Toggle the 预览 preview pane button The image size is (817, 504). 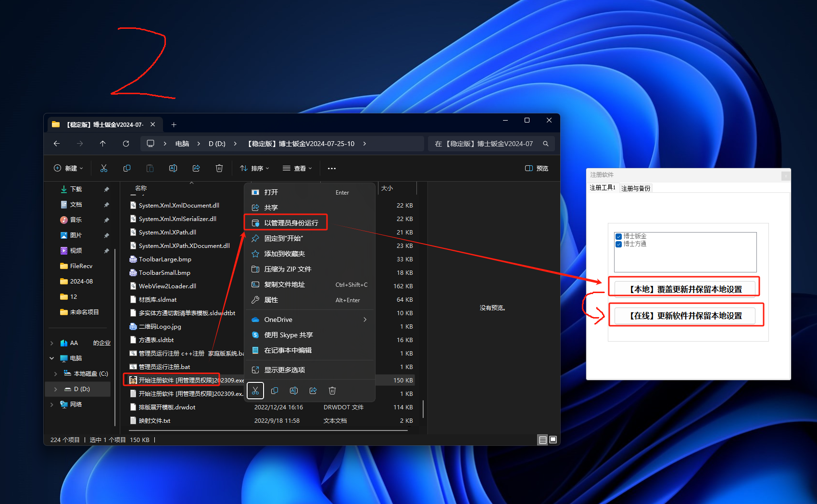pyautogui.click(x=537, y=168)
